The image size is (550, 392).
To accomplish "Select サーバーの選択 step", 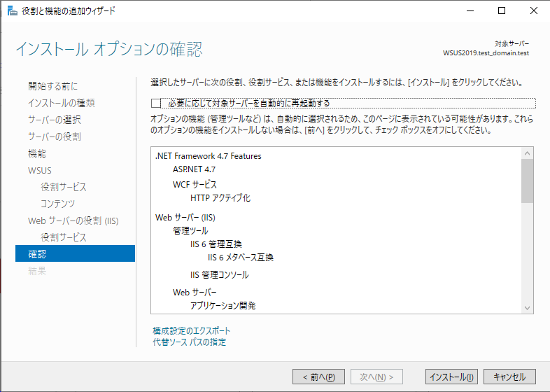I will coord(55,120).
